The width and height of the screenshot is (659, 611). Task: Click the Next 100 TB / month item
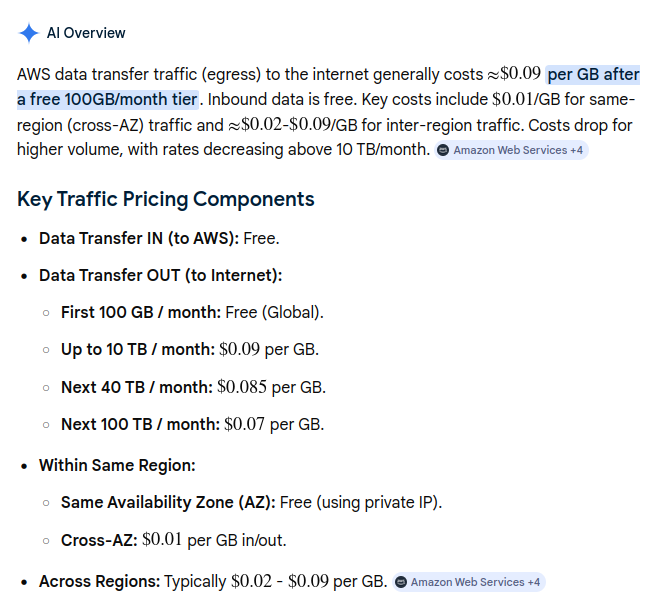(x=192, y=424)
